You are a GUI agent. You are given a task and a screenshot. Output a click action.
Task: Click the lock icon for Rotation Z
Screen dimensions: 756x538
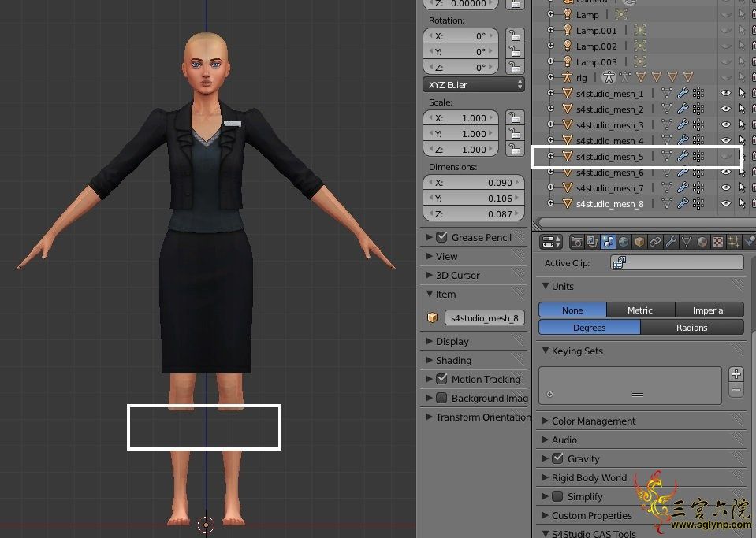coord(515,68)
